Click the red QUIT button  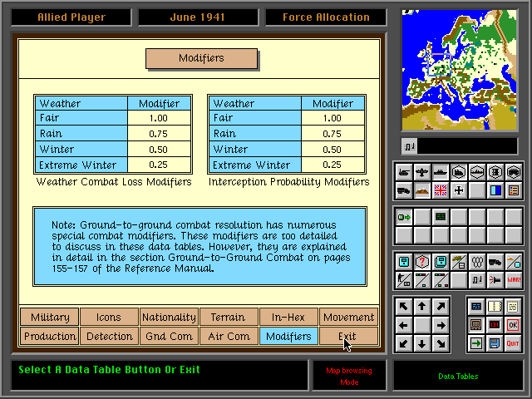(x=513, y=343)
